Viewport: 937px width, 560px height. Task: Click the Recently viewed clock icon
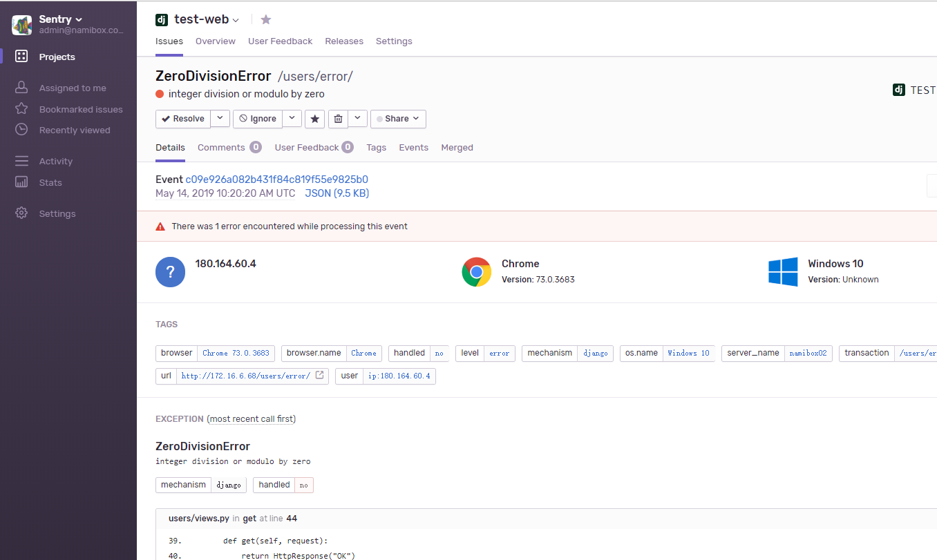[21, 129]
